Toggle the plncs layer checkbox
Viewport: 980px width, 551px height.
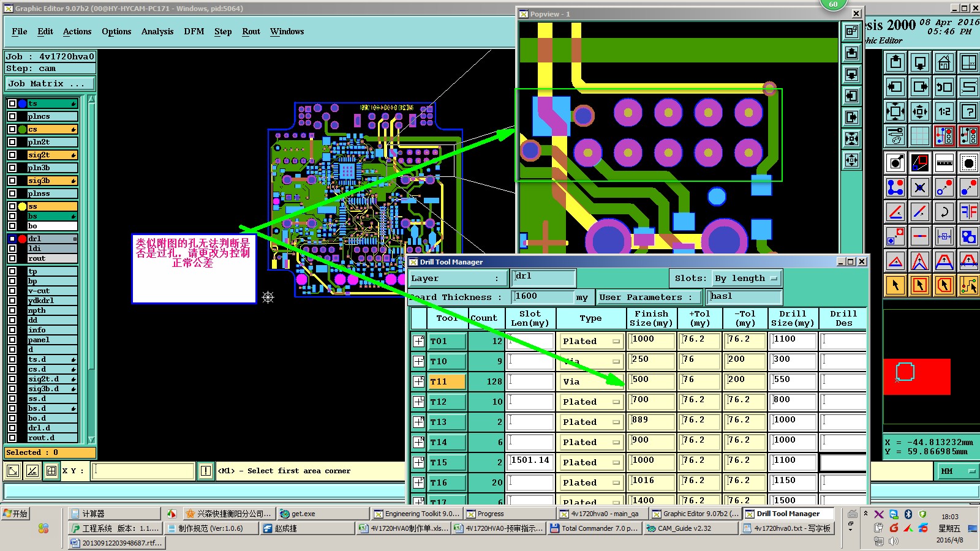click(12, 116)
